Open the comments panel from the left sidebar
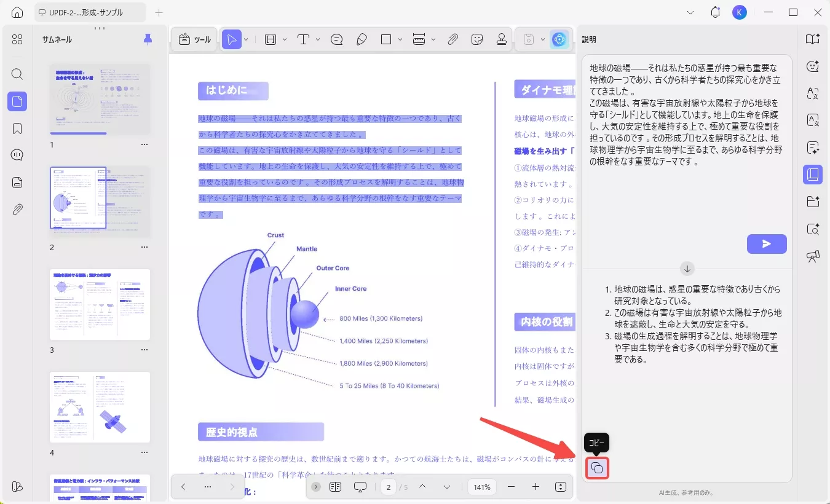 [x=17, y=155]
